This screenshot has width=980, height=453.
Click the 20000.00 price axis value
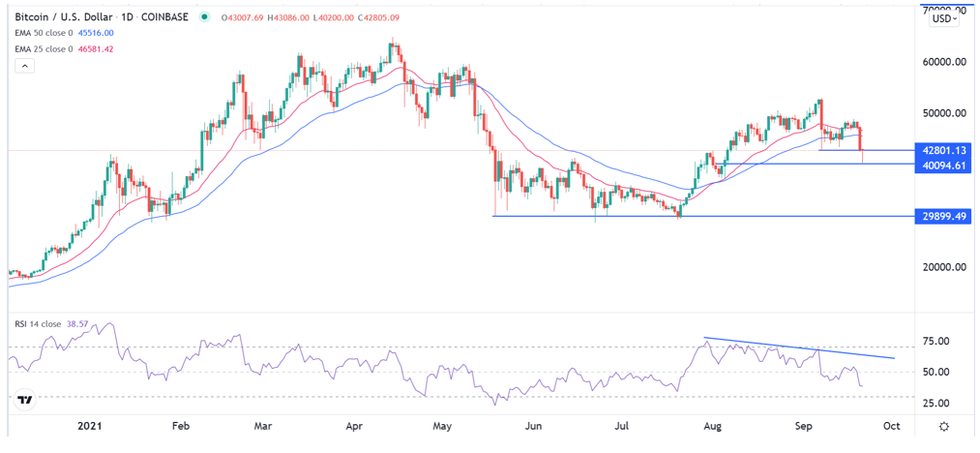[945, 268]
